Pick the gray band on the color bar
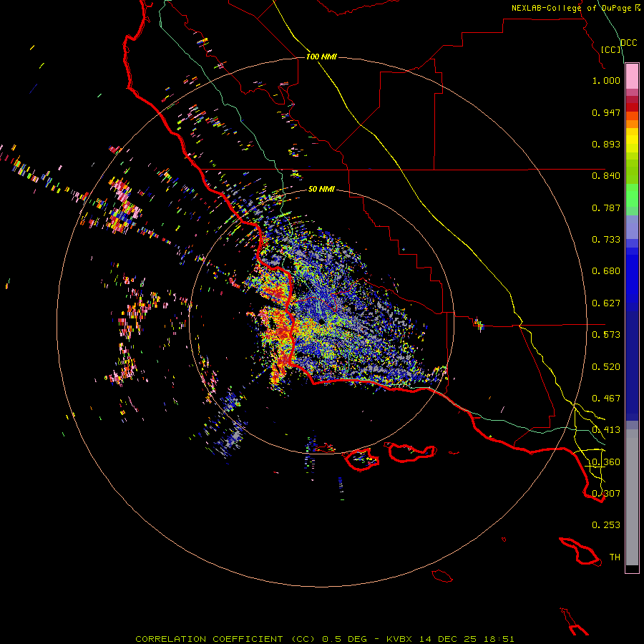Viewport: 644px width, 644px height. coord(632,497)
